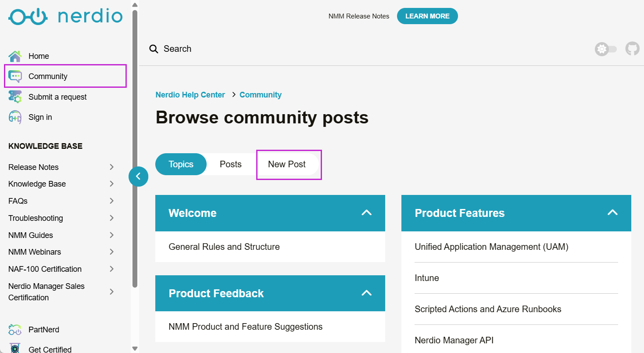Switch to the Posts tab
644x353 pixels.
pyautogui.click(x=231, y=164)
